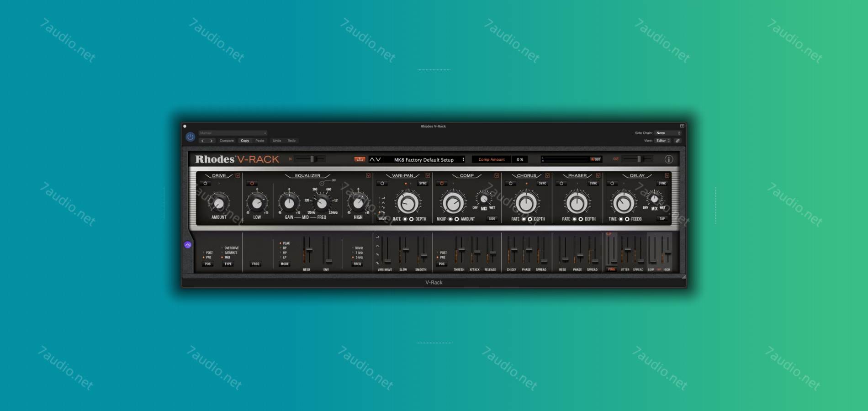This screenshot has height=411, width=868.
Task: Toggle the Comp section power button
Action: pyautogui.click(x=441, y=184)
